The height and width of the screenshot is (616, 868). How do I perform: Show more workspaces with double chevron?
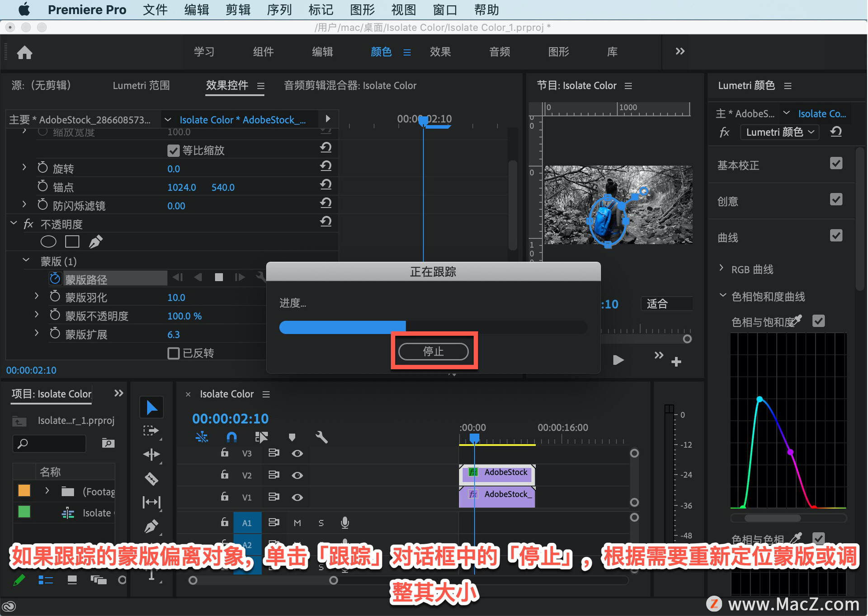click(x=680, y=51)
